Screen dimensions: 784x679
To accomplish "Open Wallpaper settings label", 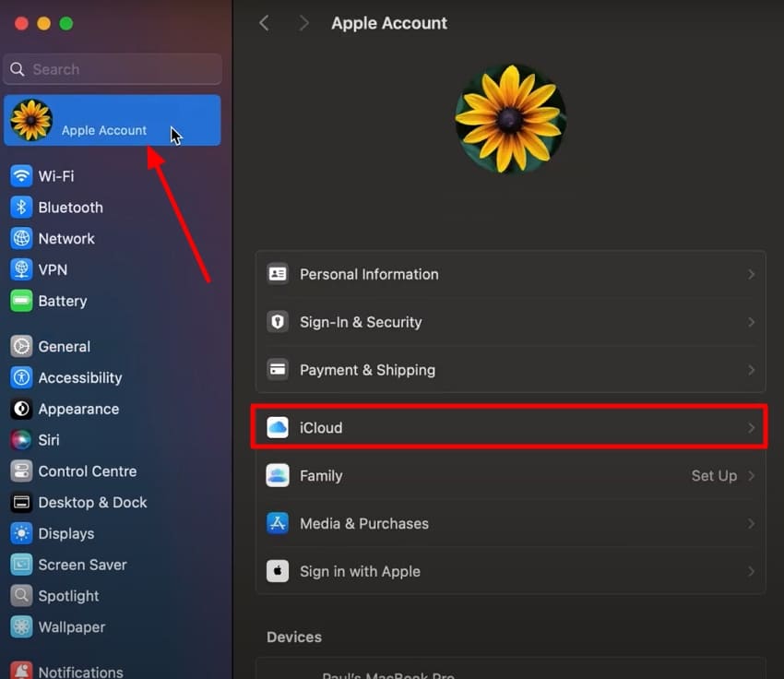I will [72, 627].
